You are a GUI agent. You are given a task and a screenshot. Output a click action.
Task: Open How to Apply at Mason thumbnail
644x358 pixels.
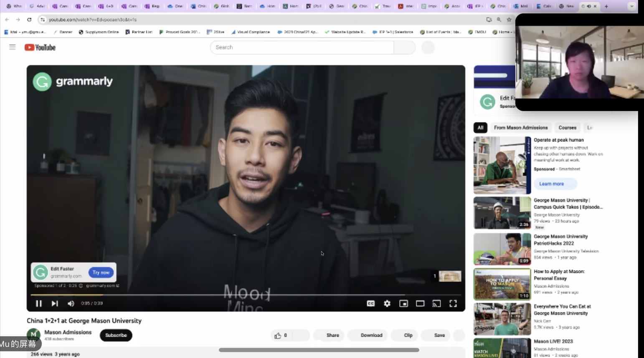(502, 284)
